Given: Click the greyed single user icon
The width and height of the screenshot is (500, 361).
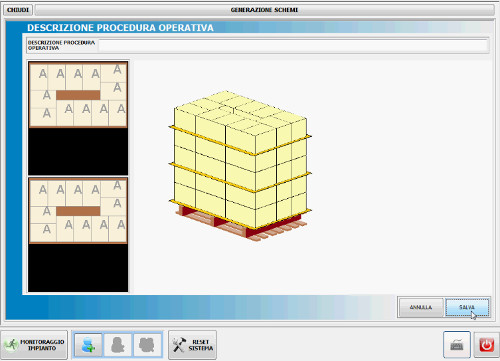Looking at the screenshot, I should click(118, 345).
